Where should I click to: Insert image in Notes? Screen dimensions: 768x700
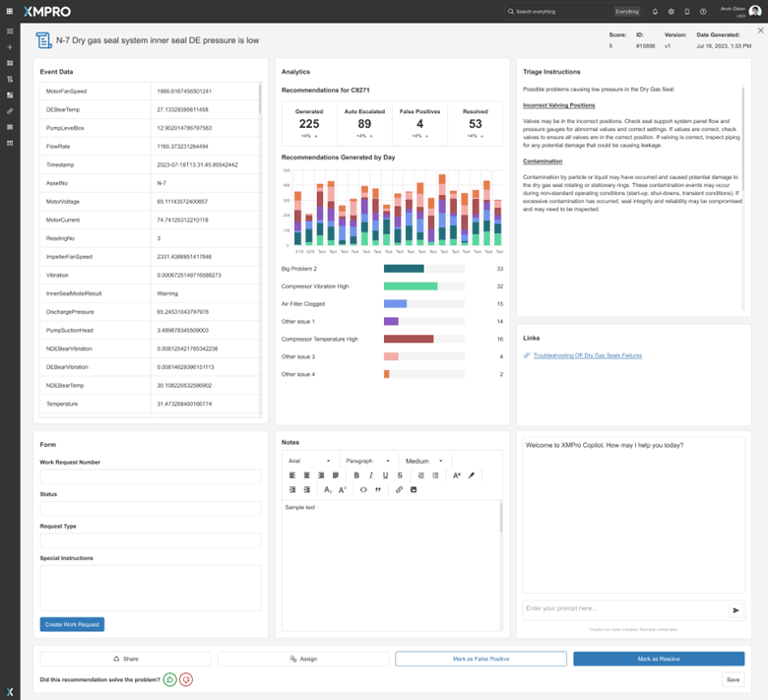pyautogui.click(x=414, y=490)
